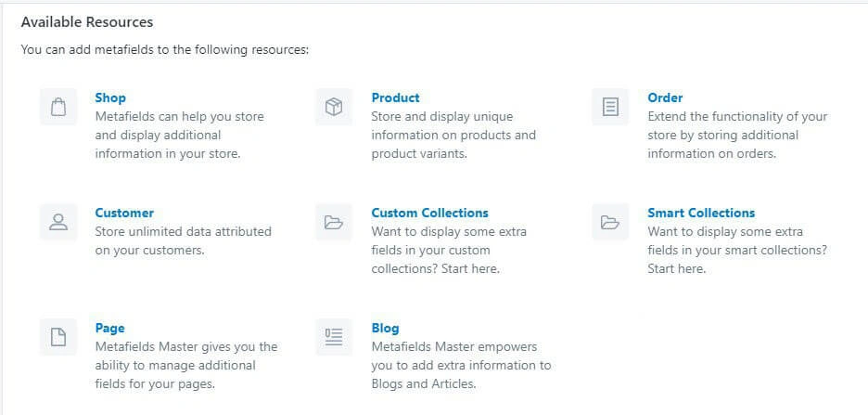The height and width of the screenshot is (415, 868).
Task: Navigate to the Custom Collections link
Action: 429,213
